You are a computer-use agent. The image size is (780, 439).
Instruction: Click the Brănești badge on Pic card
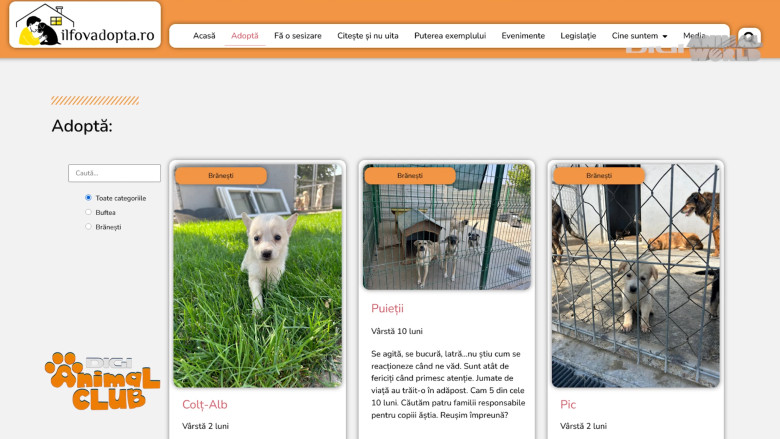point(599,176)
